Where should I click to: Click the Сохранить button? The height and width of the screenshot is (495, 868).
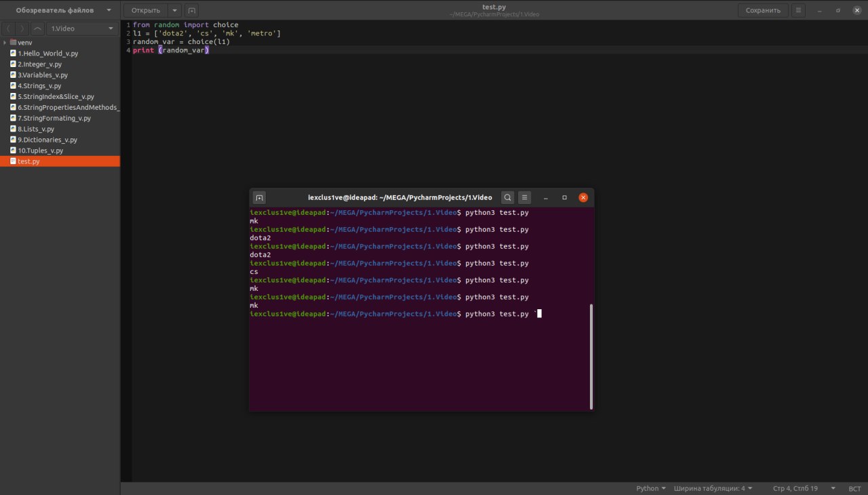pyautogui.click(x=763, y=10)
